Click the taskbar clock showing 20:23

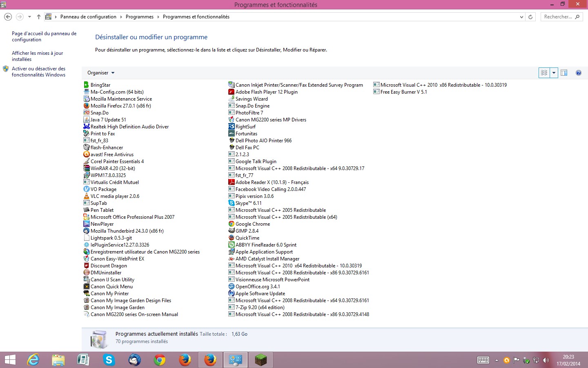pyautogui.click(x=568, y=360)
